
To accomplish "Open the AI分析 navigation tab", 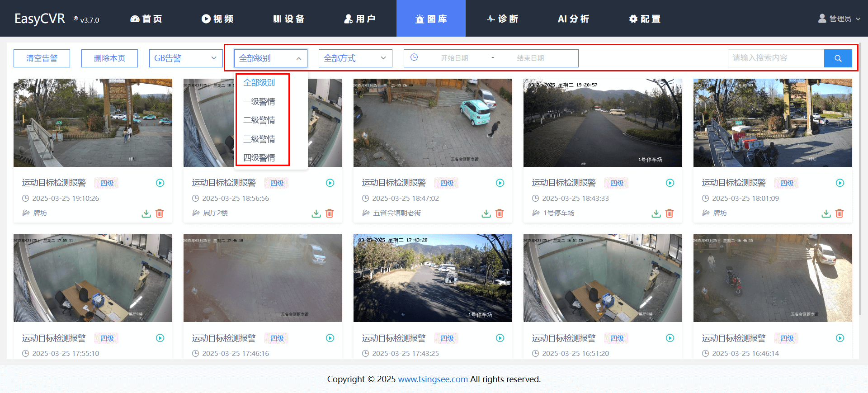I will [x=573, y=19].
